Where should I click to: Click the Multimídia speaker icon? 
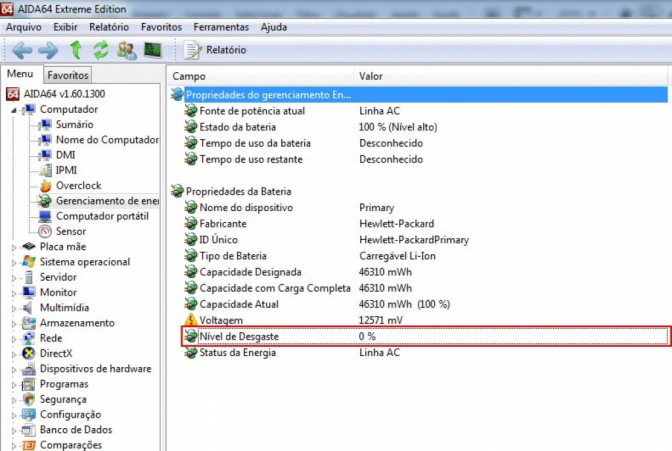(x=28, y=307)
